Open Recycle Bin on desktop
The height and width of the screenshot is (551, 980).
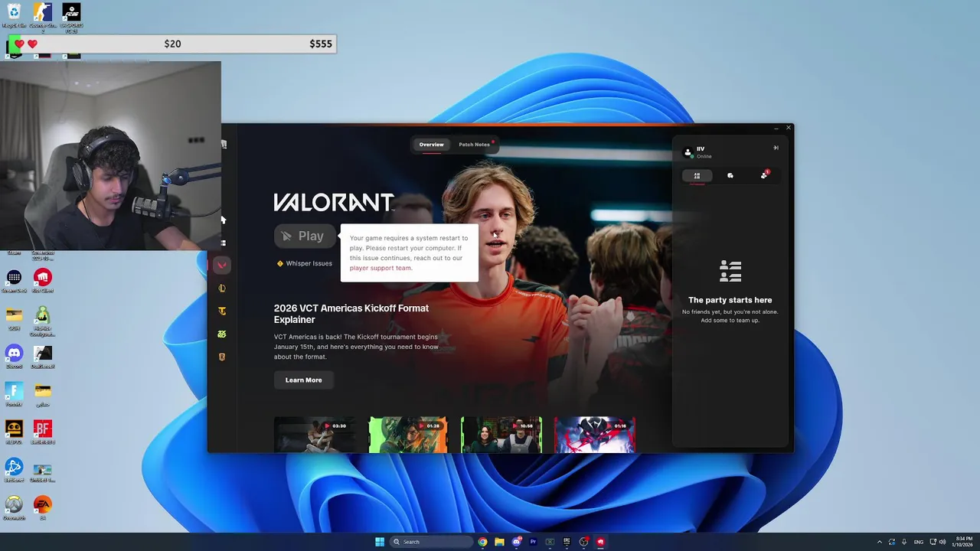point(14,15)
